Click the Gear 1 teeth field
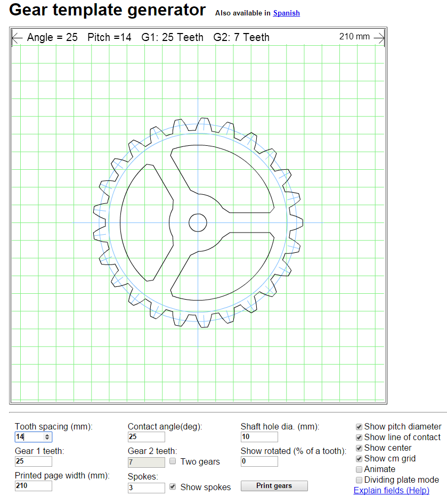 (33, 461)
